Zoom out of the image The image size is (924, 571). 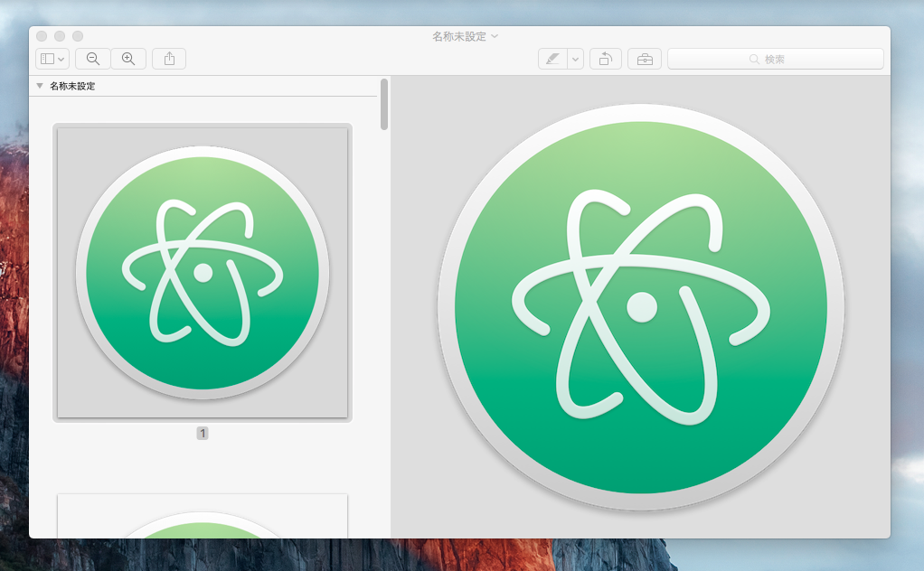coord(92,59)
